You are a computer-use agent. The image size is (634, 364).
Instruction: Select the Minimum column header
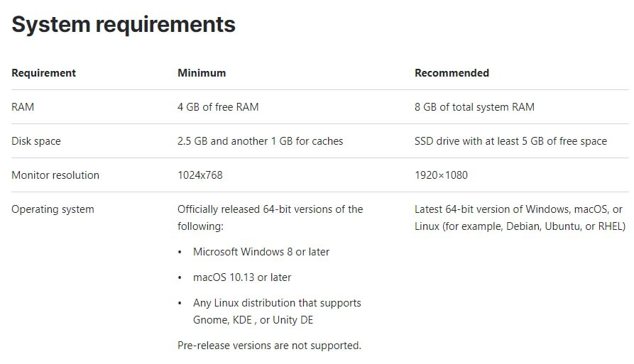202,73
